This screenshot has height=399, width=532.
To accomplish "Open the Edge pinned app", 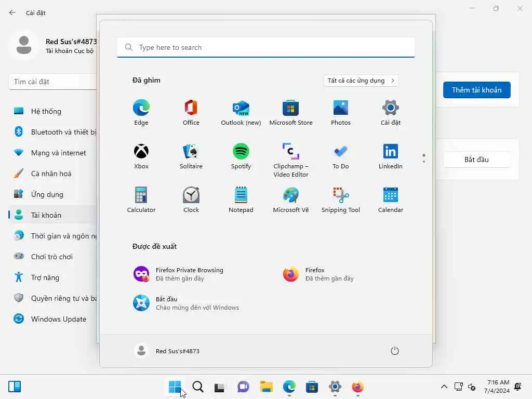I will click(x=141, y=113).
